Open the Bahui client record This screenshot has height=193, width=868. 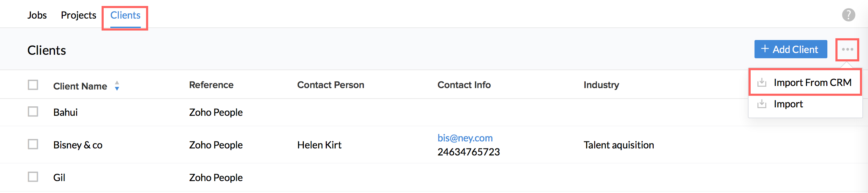[x=66, y=112]
